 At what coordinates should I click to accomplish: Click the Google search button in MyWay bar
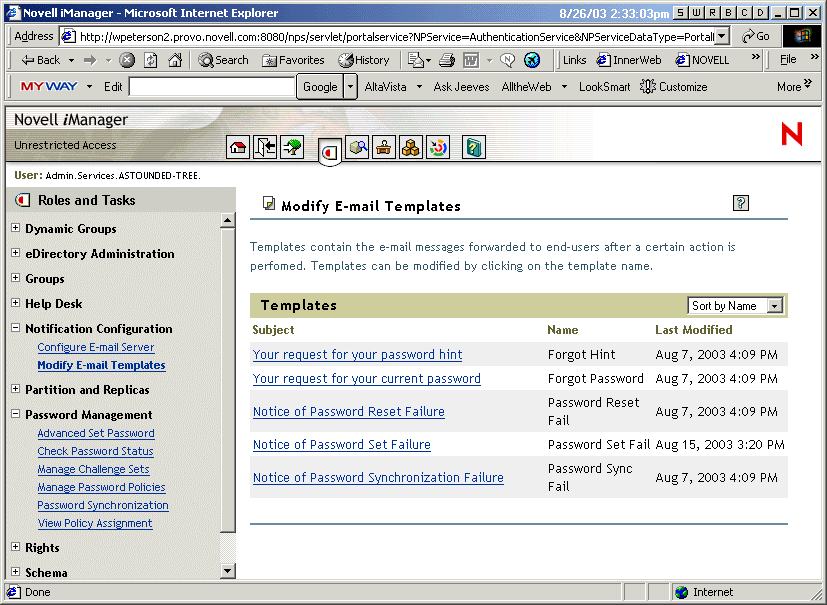point(318,87)
